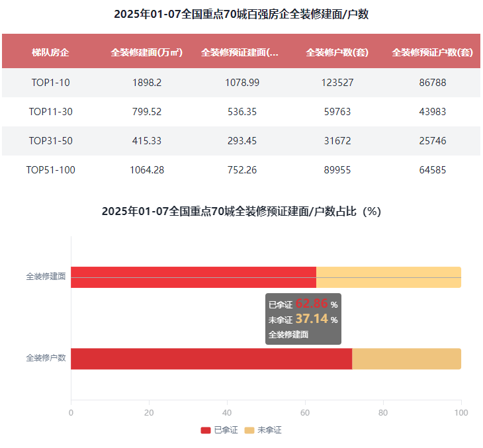This screenshot has width=483, height=448.
Task: Select the 全装修户数(套) column header
Action: click(337, 52)
